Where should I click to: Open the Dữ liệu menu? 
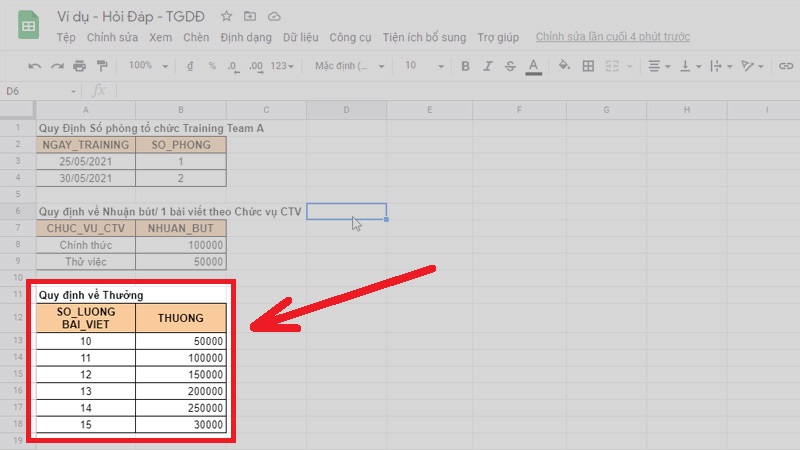(301, 38)
